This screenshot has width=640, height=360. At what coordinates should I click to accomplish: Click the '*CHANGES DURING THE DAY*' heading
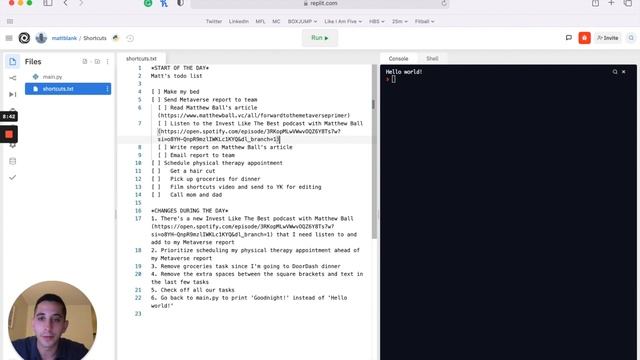point(190,211)
